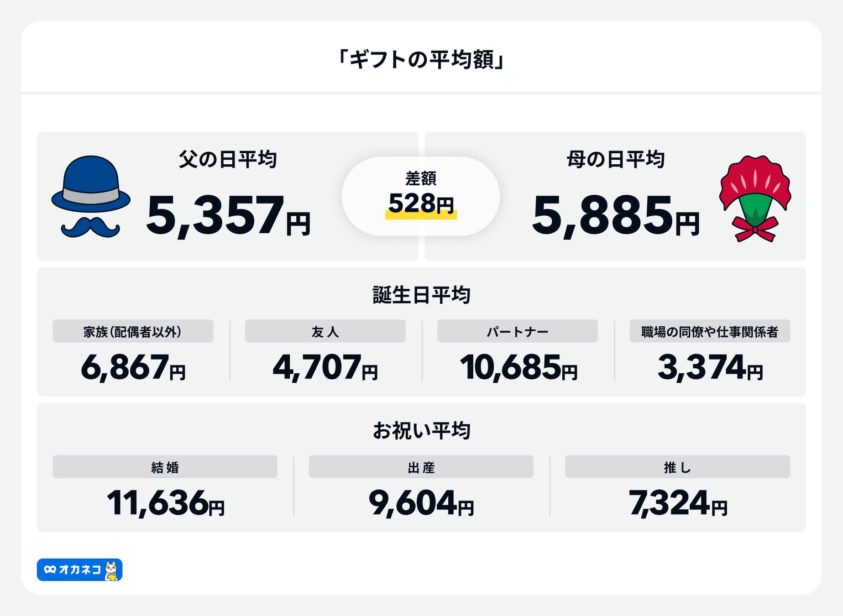Click the blue mustache icon

coord(90,227)
